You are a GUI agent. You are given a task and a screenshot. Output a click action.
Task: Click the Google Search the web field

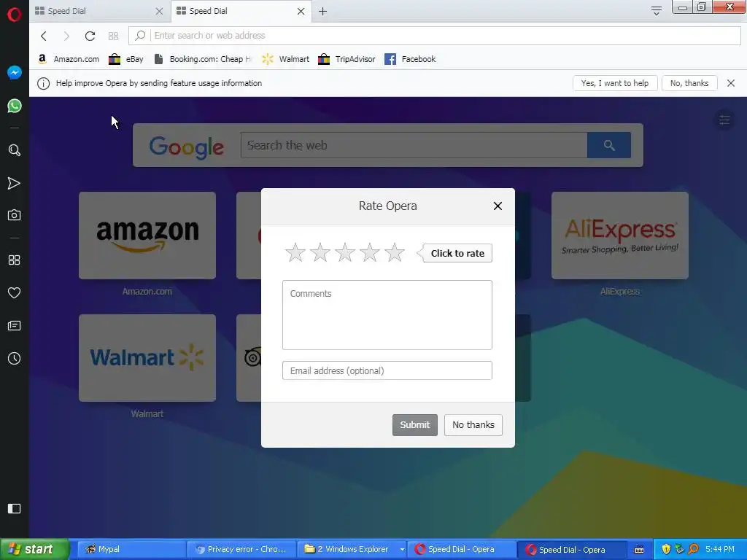414,145
